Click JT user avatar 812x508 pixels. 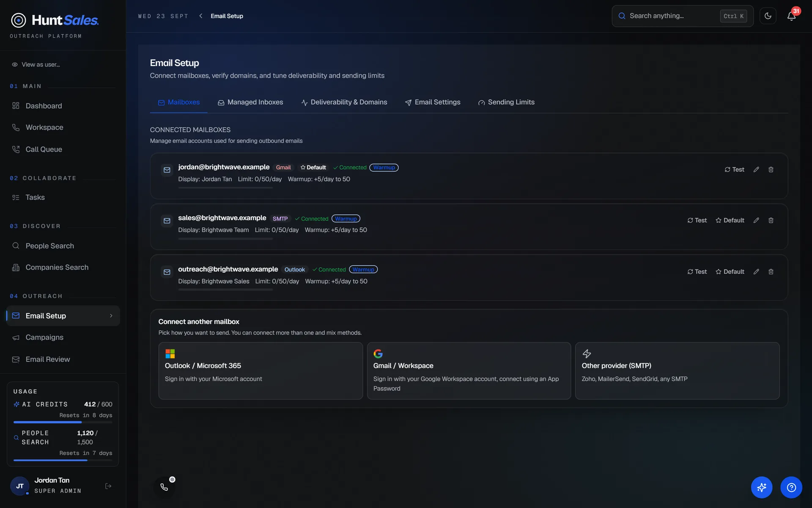(x=19, y=486)
